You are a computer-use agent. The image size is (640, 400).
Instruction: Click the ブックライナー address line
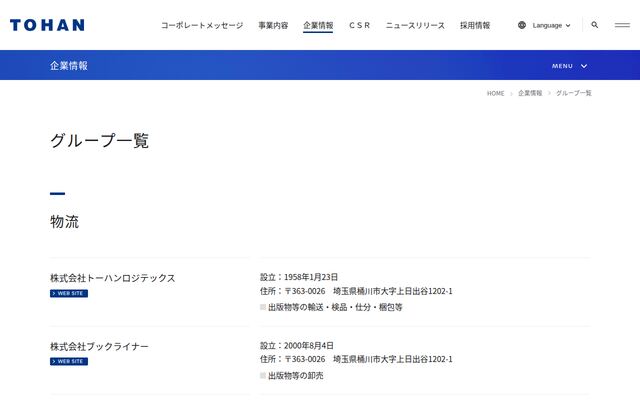tap(356, 360)
